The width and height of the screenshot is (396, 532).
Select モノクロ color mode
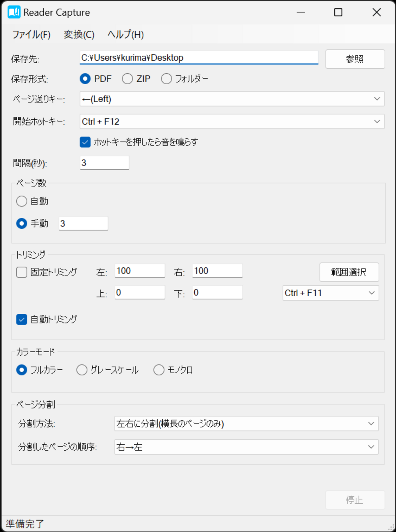[159, 370]
